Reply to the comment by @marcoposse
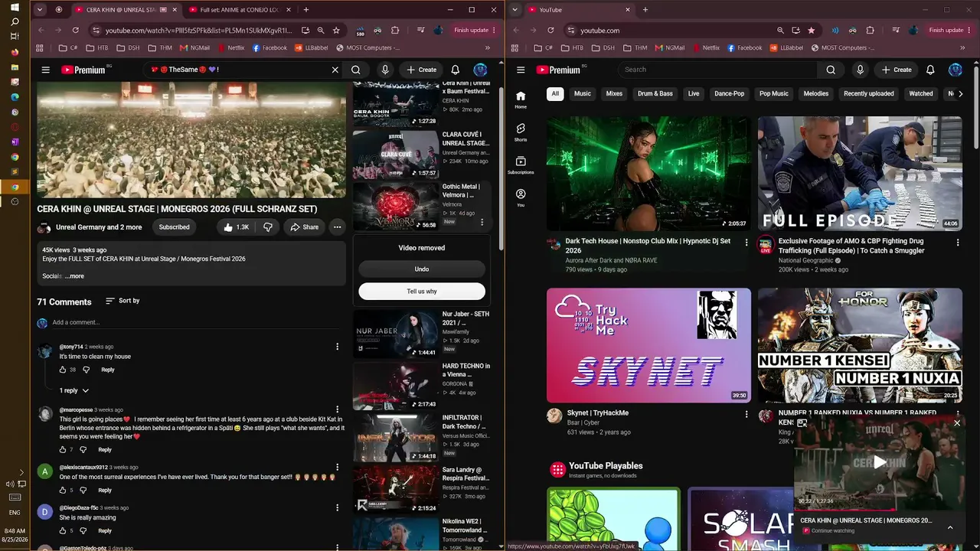 click(105, 450)
